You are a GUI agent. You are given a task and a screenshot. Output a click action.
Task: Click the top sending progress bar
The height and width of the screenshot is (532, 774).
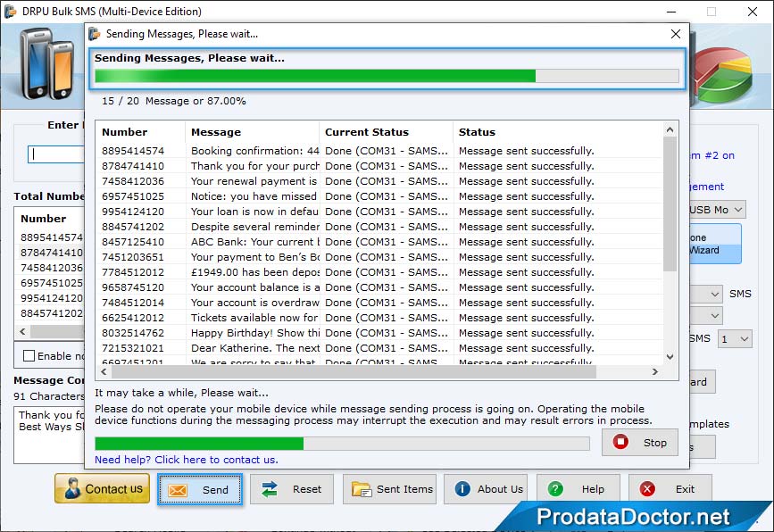click(x=387, y=76)
